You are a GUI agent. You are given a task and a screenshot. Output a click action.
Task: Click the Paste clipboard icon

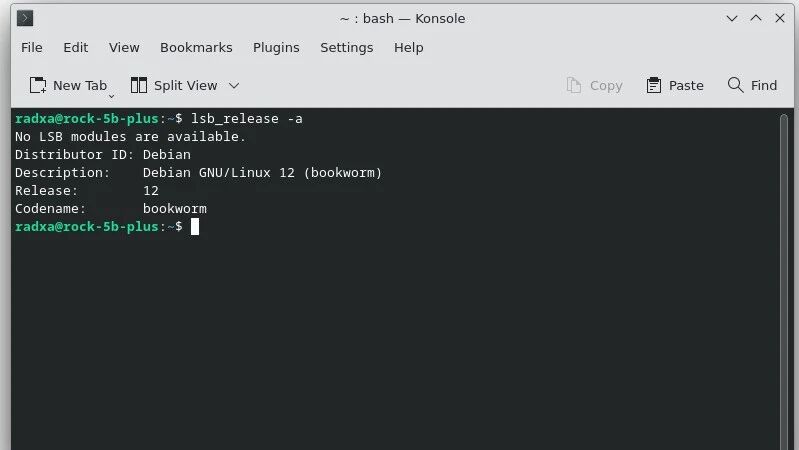(654, 86)
